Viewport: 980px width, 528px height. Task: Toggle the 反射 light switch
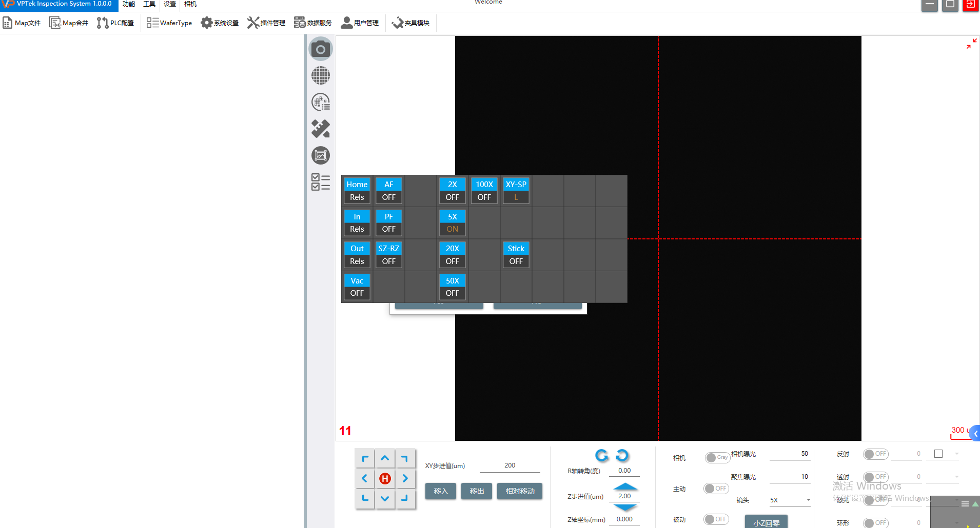coord(876,454)
